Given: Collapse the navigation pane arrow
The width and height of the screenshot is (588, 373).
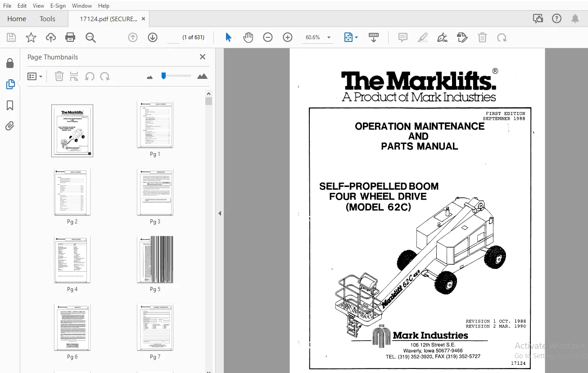Looking at the screenshot, I should pos(220,213).
